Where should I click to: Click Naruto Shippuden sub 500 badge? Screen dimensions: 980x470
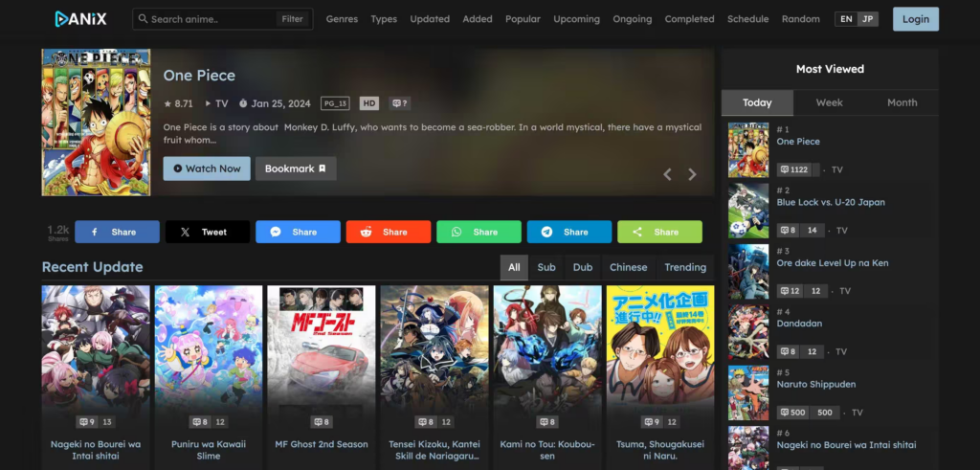[793, 413]
